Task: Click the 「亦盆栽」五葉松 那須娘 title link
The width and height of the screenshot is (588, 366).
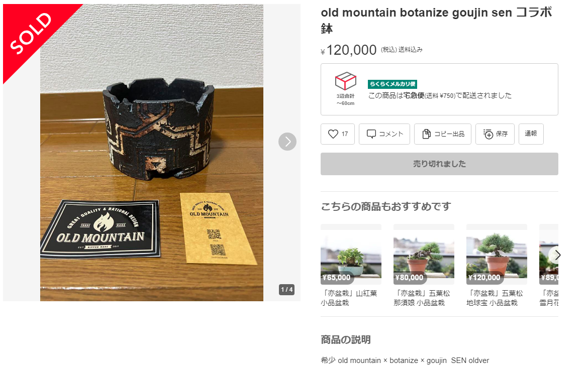Action: 422,298
